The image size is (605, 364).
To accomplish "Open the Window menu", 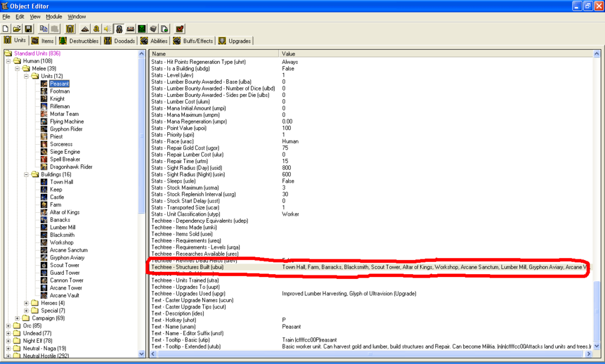I will pos(77,17).
